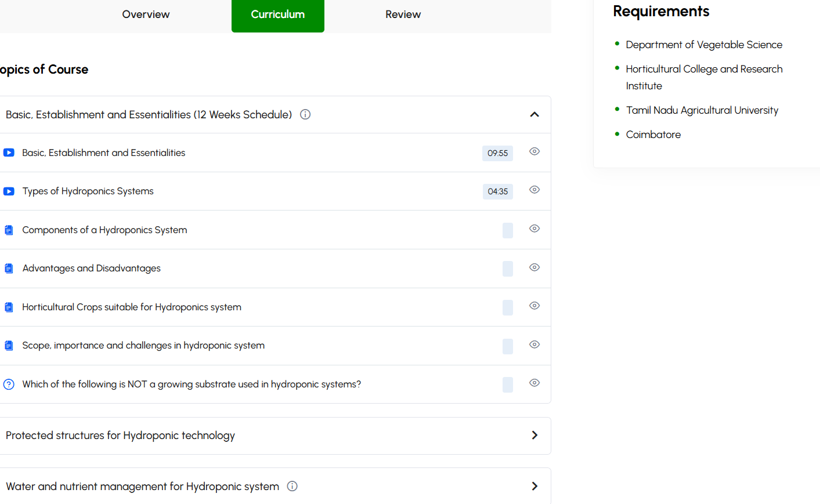Click the 09:55 duration badge

tap(497, 153)
